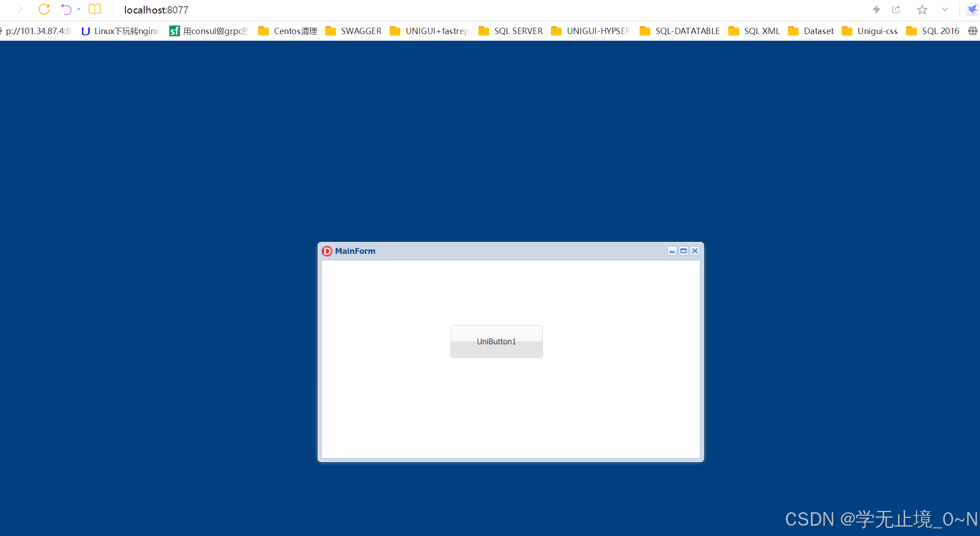Click the blue bird extension icon

pos(972,9)
